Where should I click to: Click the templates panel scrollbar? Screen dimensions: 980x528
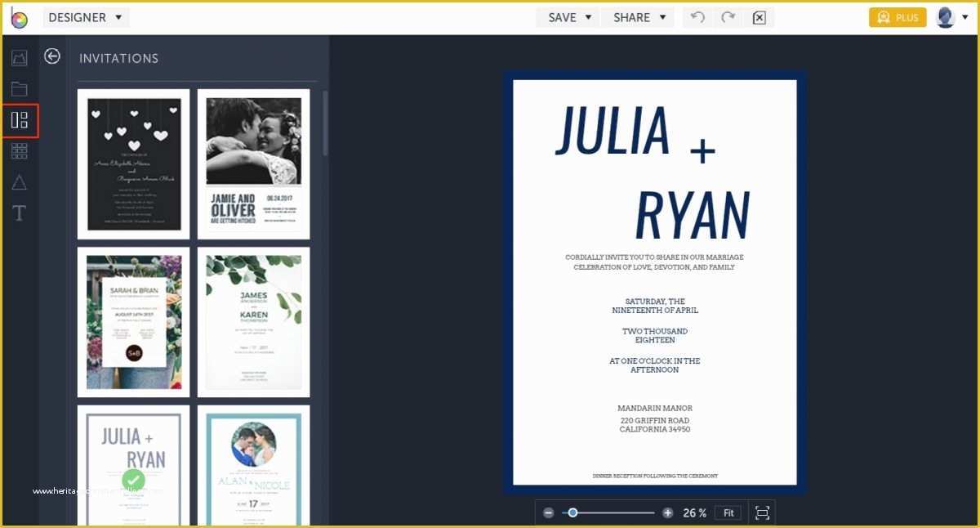tap(325, 123)
